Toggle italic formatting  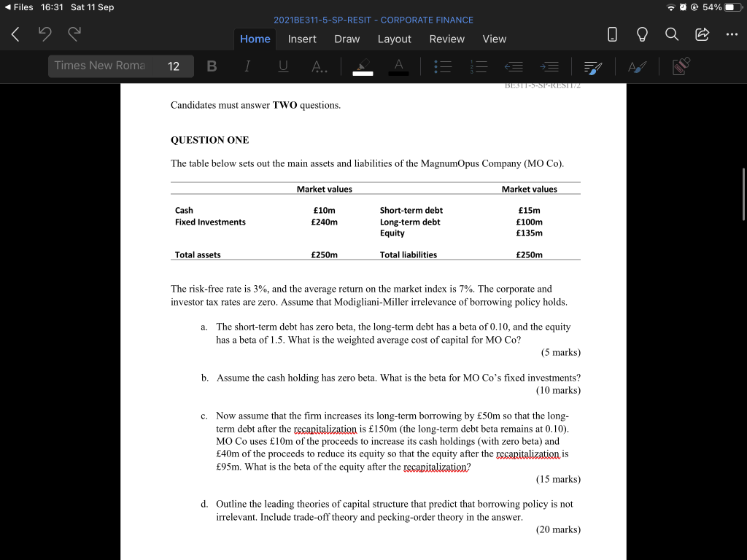[x=247, y=66]
